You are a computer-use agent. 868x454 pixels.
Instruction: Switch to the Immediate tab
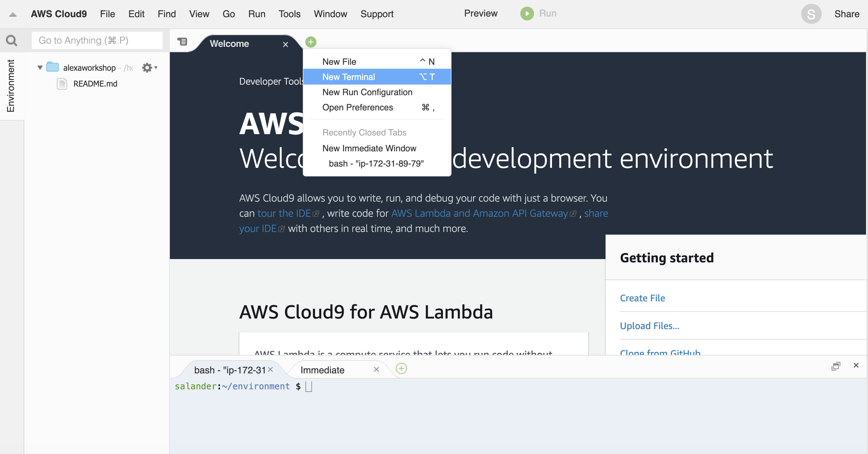pos(337,370)
